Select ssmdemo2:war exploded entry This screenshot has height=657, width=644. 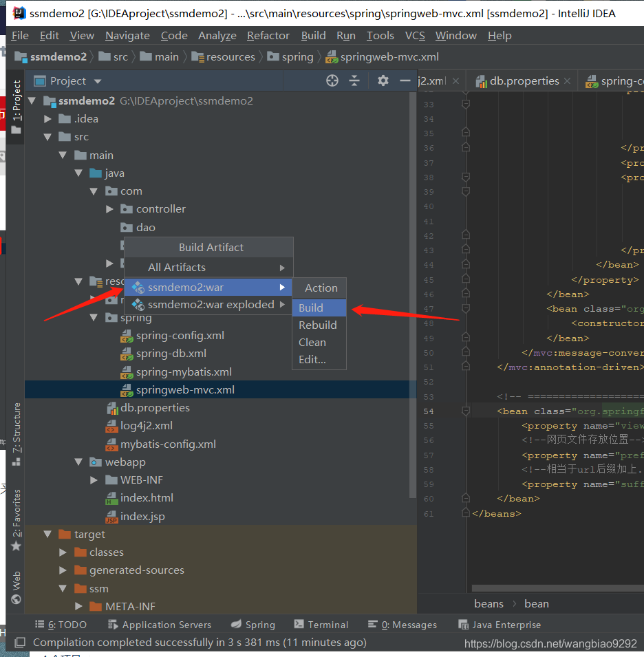[208, 305]
